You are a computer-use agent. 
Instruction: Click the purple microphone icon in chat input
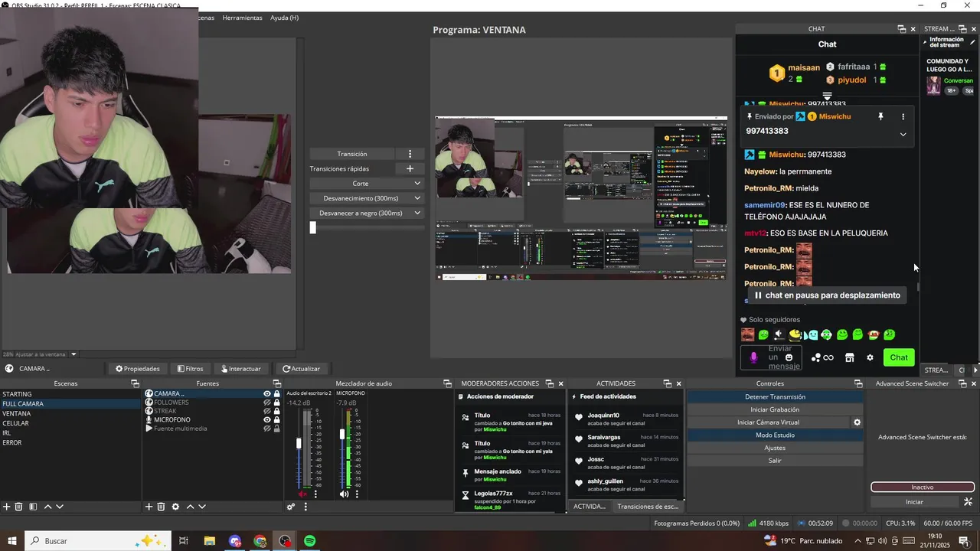tap(753, 357)
